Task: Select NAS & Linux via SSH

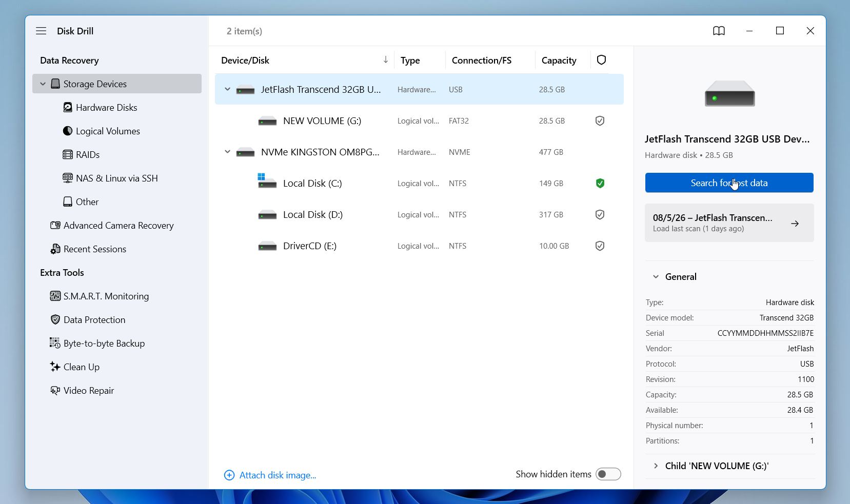Action: (117, 178)
